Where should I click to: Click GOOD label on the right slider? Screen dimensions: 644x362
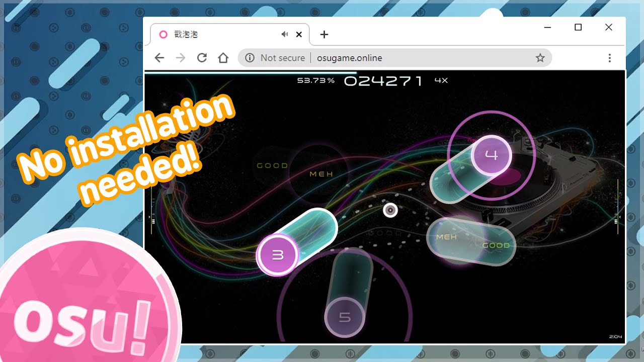click(496, 245)
